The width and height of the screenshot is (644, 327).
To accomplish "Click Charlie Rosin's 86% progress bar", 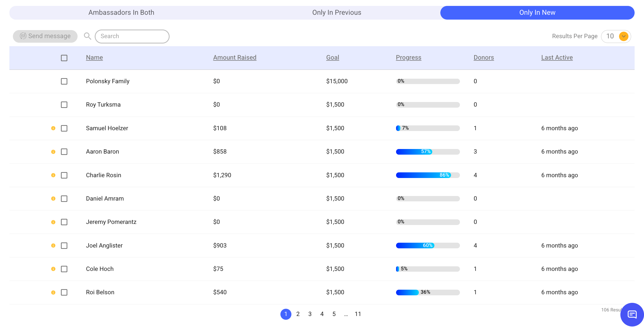I will (428, 175).
